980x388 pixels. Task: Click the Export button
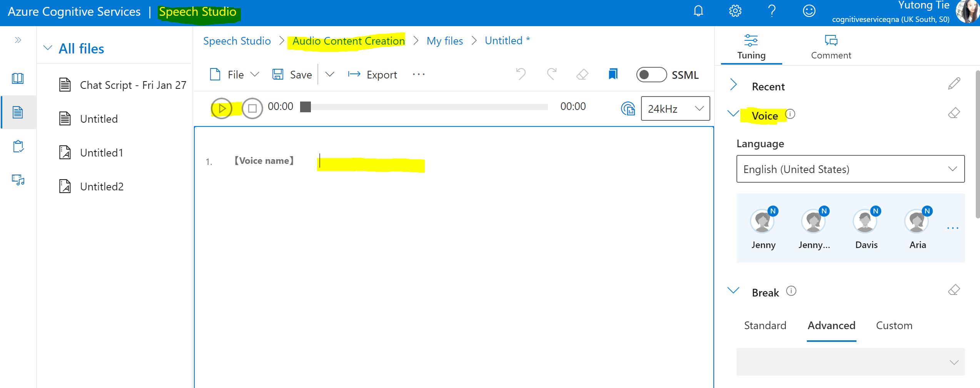pos(372,74)
